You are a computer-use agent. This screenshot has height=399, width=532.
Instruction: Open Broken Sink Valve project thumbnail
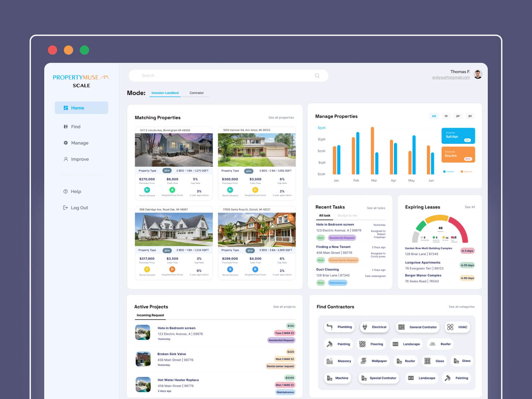(143, 359)
